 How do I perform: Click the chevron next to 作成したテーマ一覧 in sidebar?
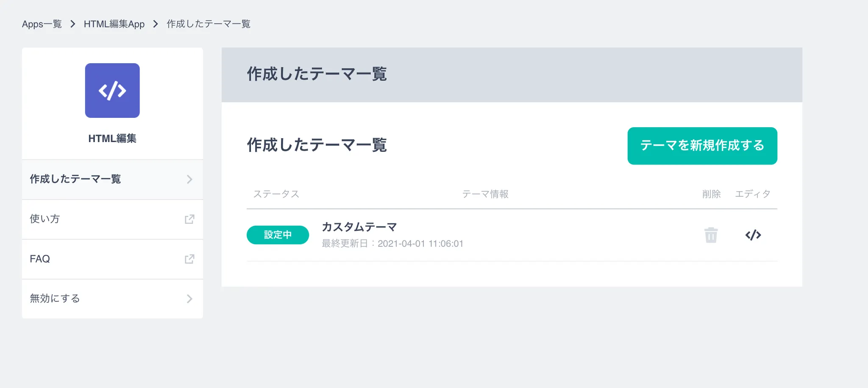point(189,179)
